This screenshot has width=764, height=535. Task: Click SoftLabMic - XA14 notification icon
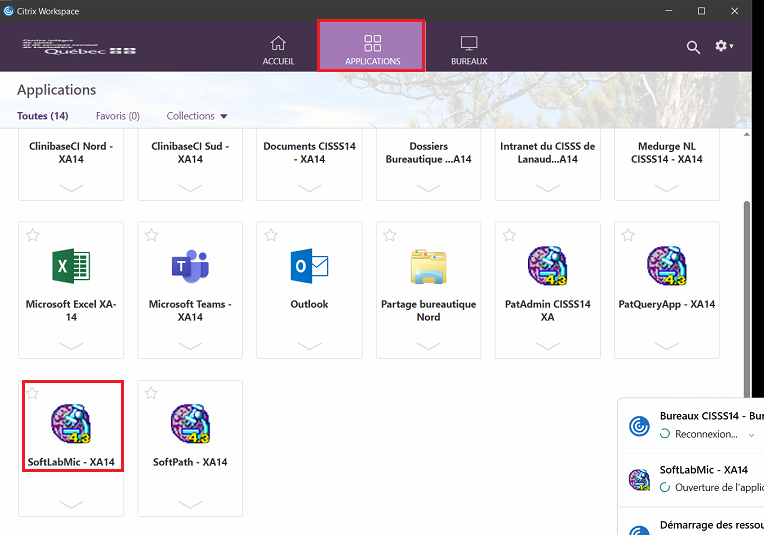[639, 479]
